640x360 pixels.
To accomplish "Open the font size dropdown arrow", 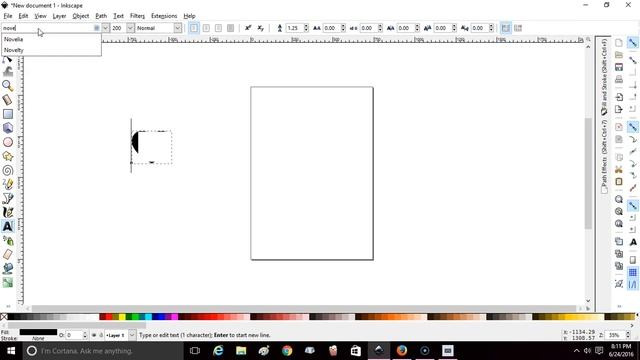I will pos(130,28).
